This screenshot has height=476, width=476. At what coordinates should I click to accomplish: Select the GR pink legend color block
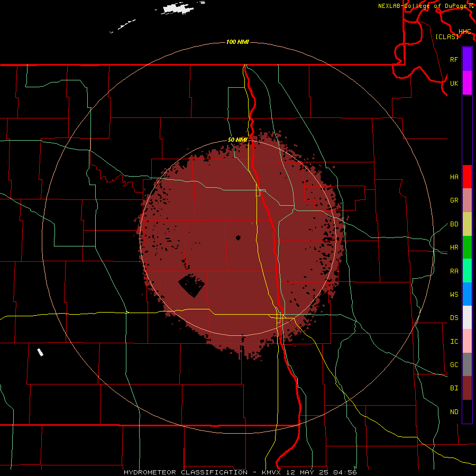[467, 200]
